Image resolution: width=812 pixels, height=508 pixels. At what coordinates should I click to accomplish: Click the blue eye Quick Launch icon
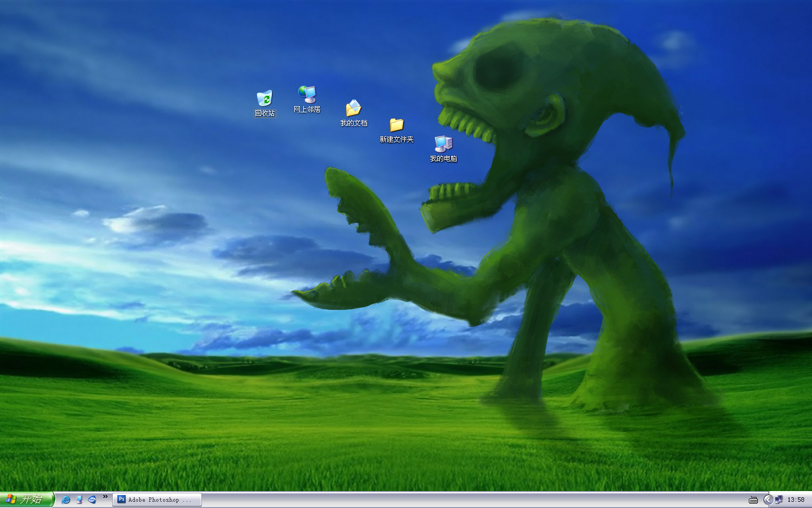point(92,500)
